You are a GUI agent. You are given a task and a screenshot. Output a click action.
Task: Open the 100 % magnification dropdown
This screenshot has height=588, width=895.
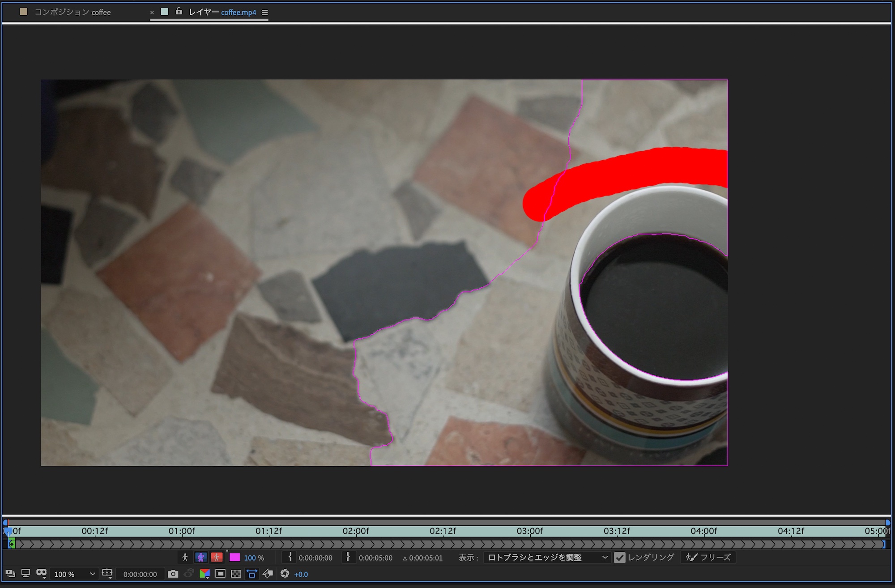click(74, 574)
